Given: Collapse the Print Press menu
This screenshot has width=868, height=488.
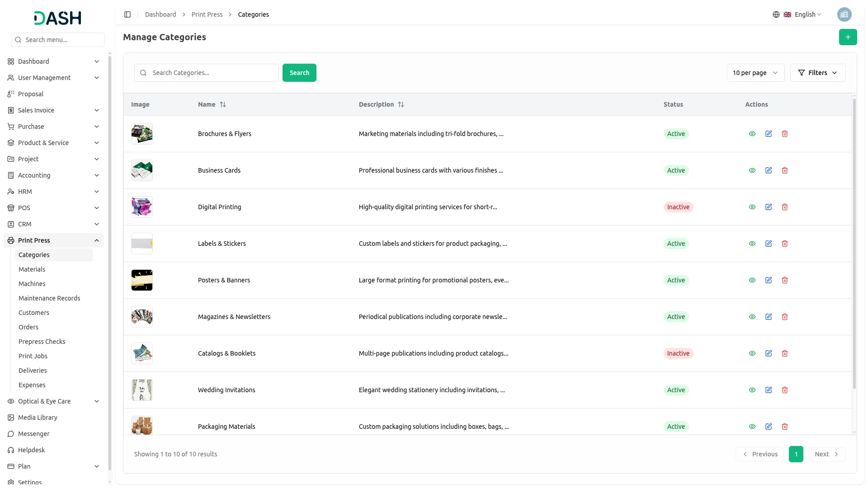Looking at the screenshot, I should pyautogui.click(x=97, y=240).
